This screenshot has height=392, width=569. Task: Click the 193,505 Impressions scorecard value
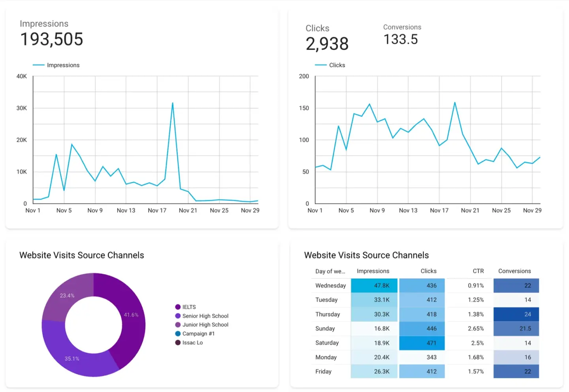(x=51, y=40)
